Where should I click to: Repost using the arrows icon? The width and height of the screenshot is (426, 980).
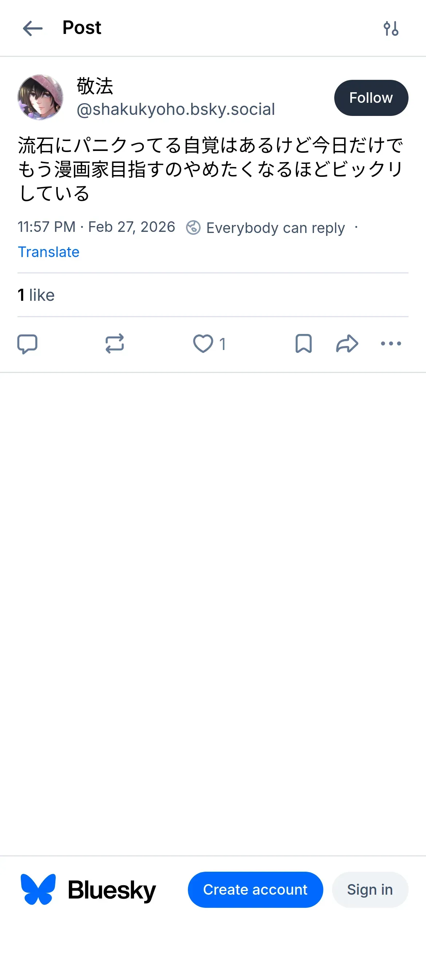(114, 344)
